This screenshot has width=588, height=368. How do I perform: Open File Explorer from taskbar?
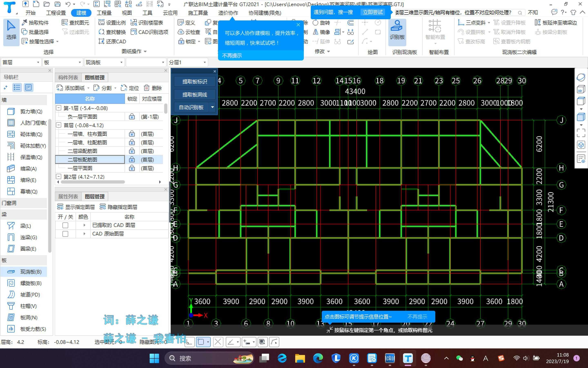click(300, 358)
